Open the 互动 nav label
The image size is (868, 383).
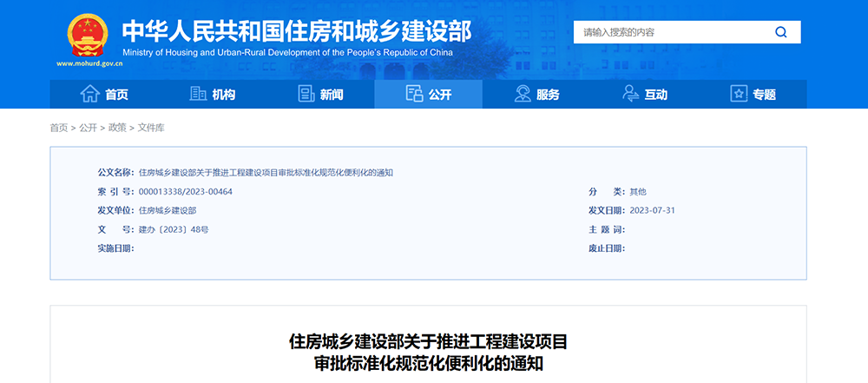(656, 95)
